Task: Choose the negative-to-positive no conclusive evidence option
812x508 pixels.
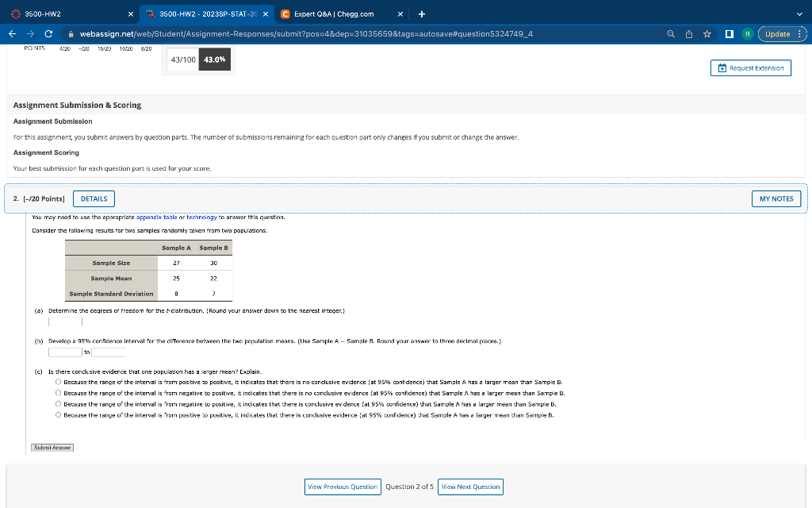Action: point(59,391)
